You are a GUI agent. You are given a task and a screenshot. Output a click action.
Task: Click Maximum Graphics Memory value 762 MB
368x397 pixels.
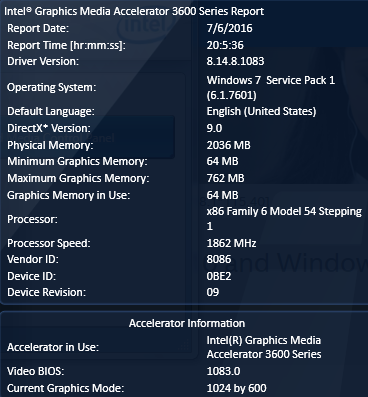click(225, 178)
